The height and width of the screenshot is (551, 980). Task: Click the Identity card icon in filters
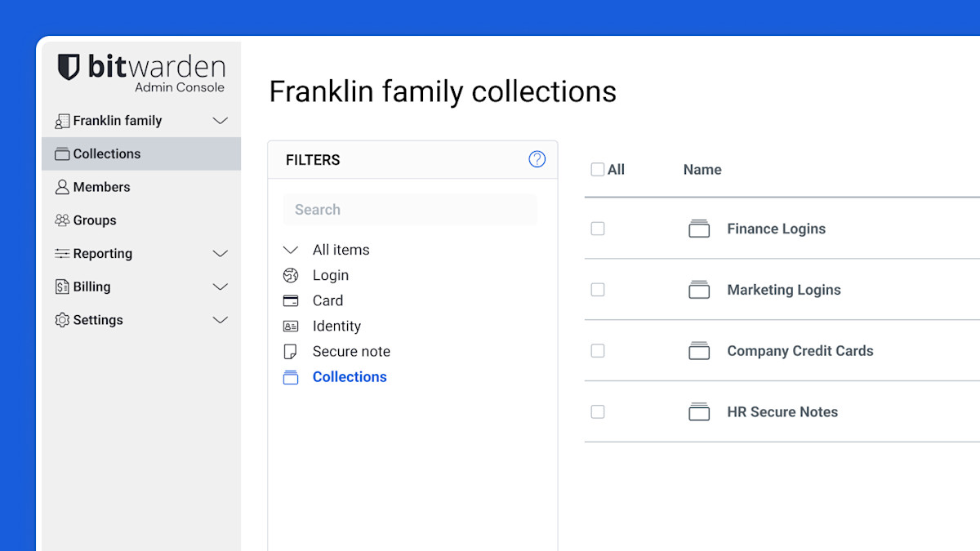(x=291, y=326)
